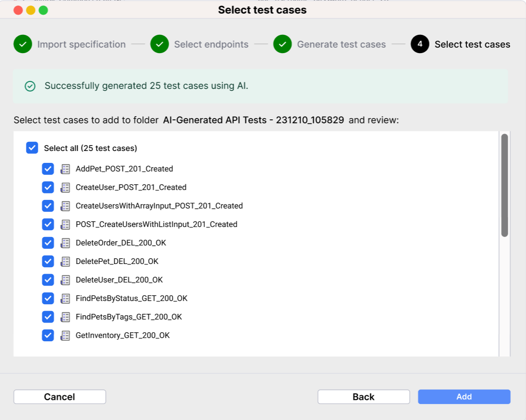
Task: Uncheck DeleteUser_DEL_200_OK checkbox
Action: 48,280
